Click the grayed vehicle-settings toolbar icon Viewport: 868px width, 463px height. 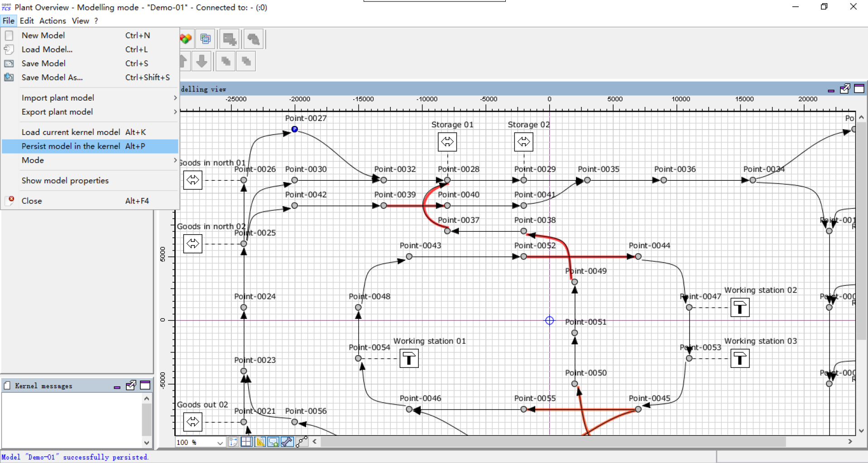click(230, 39)
